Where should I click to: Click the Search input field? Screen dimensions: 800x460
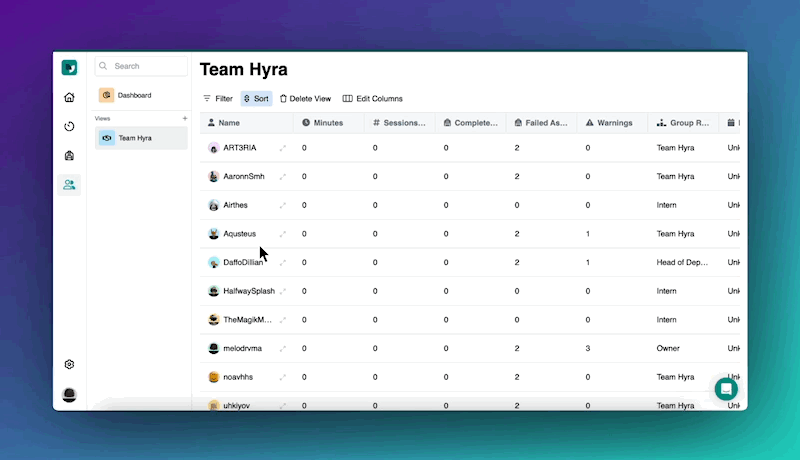pos(142,66)
